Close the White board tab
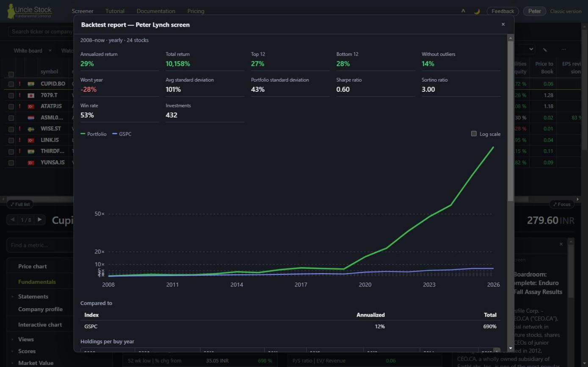 click(50, 50)
